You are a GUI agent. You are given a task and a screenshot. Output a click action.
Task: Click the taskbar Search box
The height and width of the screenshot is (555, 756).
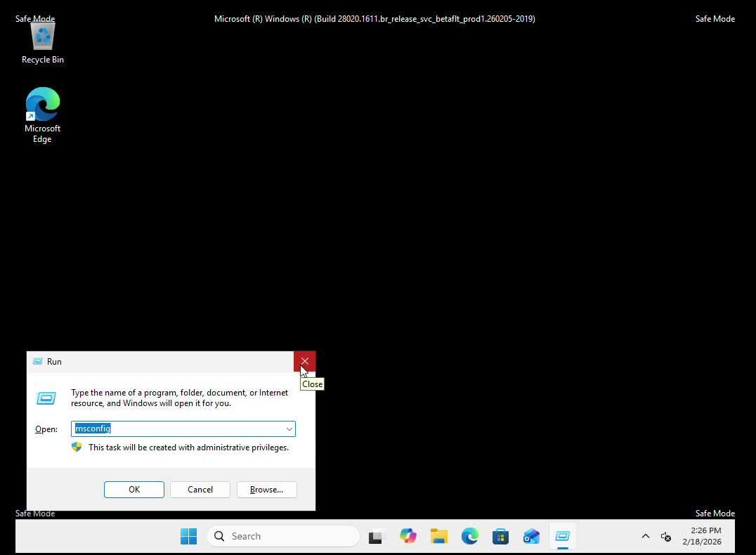(x=283, y=536)
